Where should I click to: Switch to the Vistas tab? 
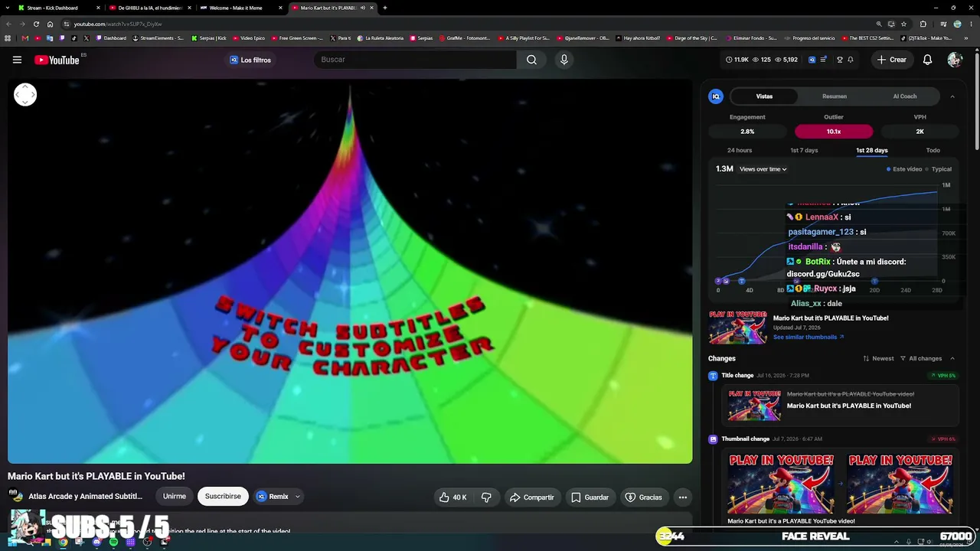[764, 96]
